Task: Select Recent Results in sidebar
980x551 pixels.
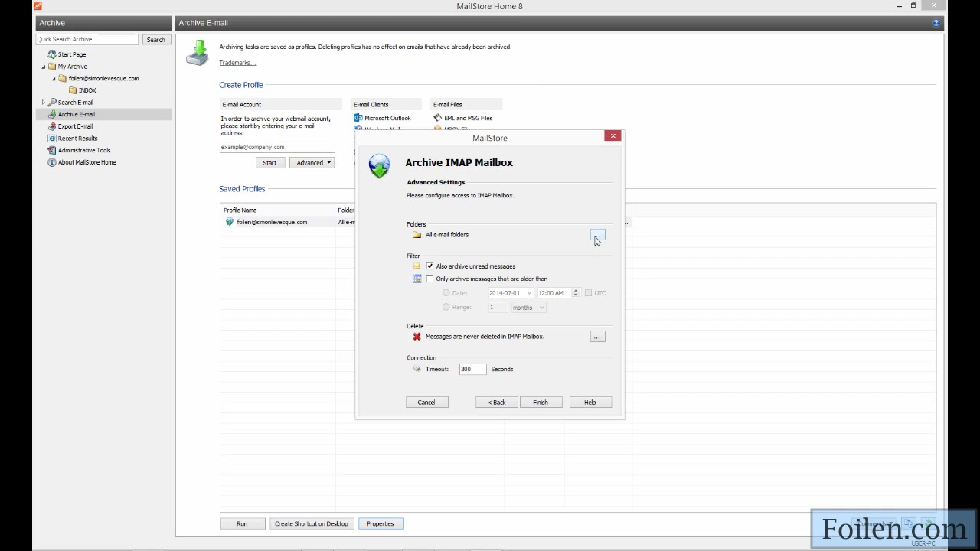Action: (x=78, y=139)
